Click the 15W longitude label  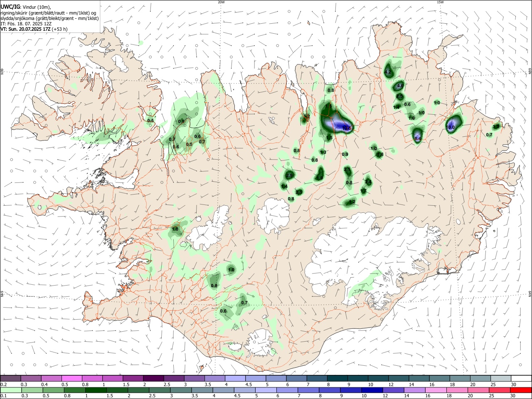pyautogui.click(x=440, y=2)
